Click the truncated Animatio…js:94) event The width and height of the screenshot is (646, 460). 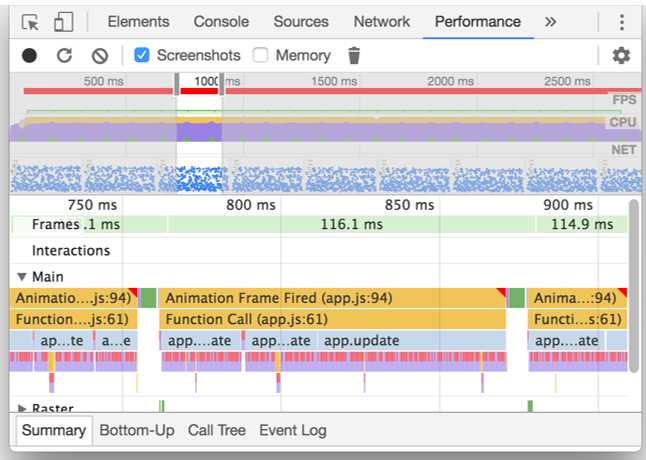tap(73, 298)
